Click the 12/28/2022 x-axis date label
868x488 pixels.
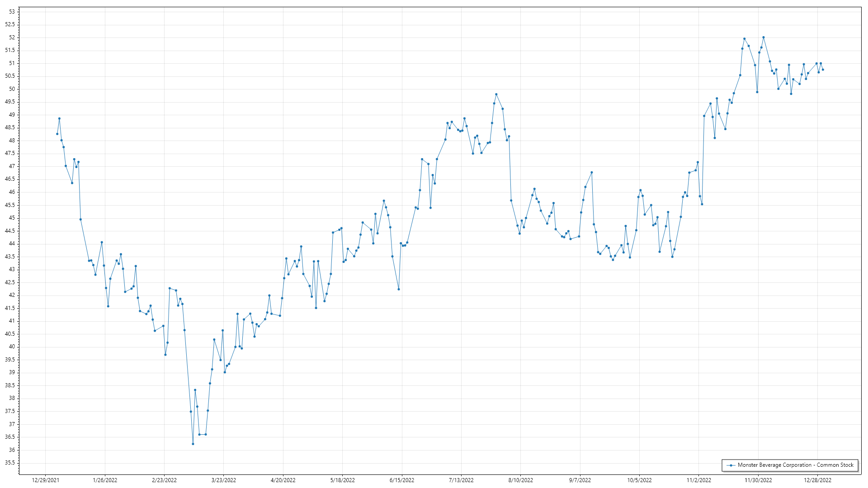click(817, 480)
